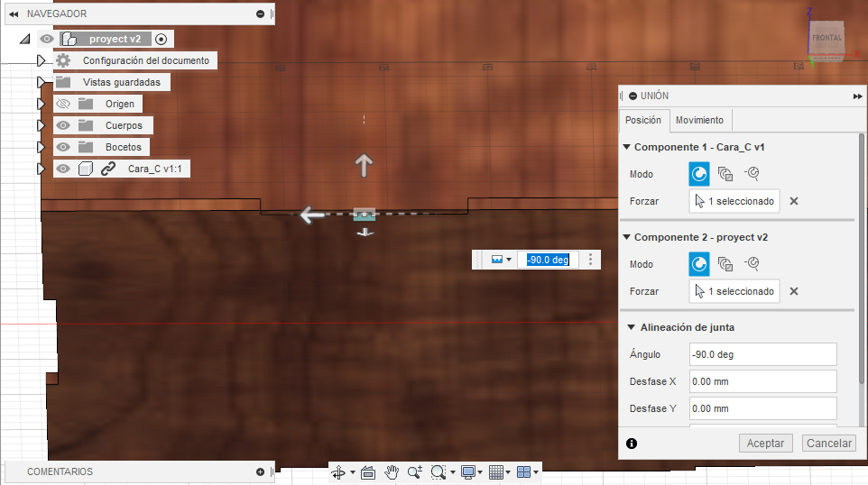This screenshot has width=868, height=485.
Task: Click the FRONTAL face of ViewCube
Action: click(x=827, y=38)
